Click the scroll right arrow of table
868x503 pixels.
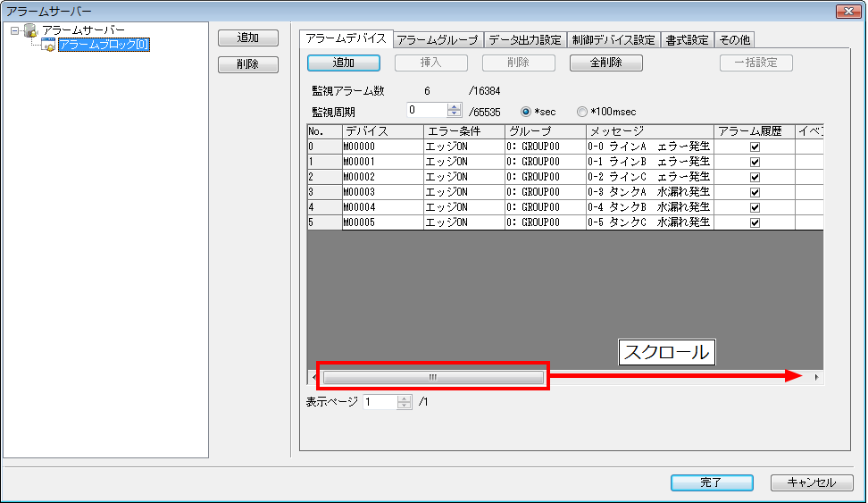point(816,377)
